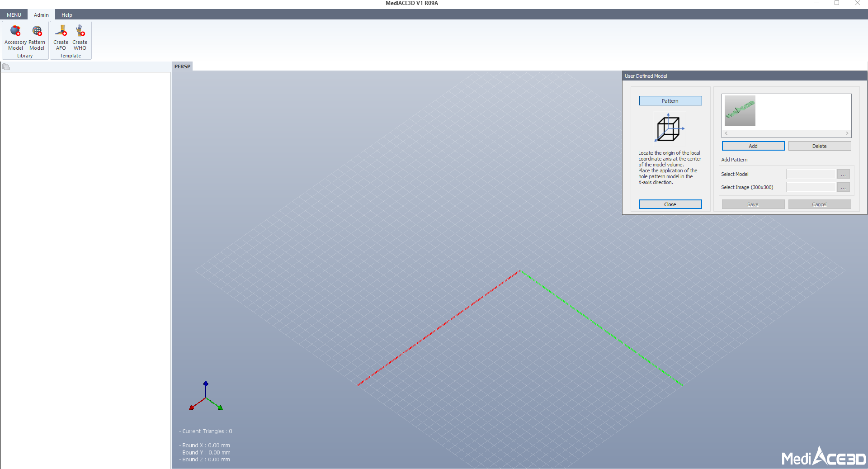Click the Add Pattern section label
868x469 pixels.
point(734,160)
